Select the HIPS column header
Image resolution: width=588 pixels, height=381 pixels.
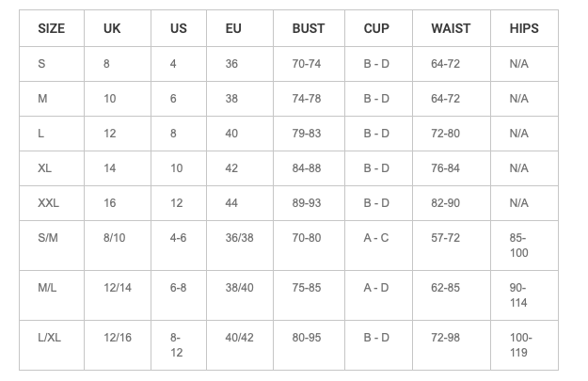pyautogui.click(x=524, y=28)
